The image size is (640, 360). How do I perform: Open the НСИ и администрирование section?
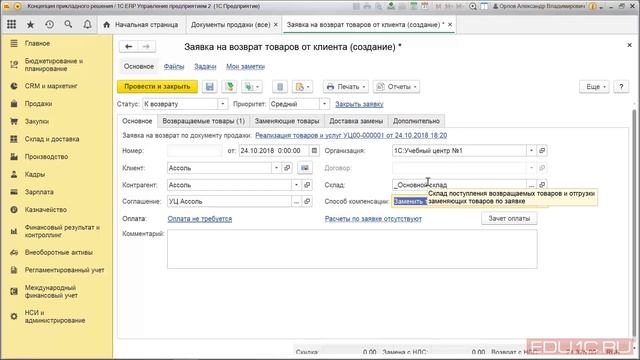56,316
